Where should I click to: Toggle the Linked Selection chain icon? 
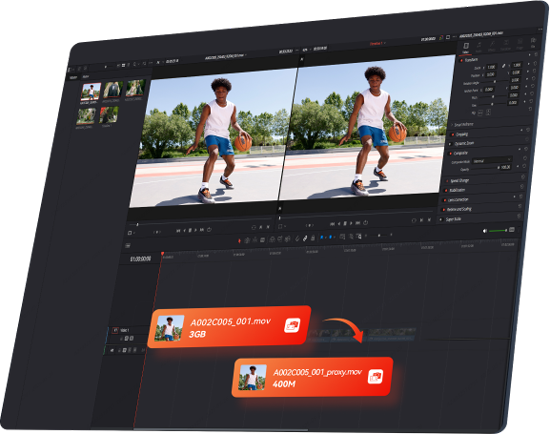(x=305, y=238)
